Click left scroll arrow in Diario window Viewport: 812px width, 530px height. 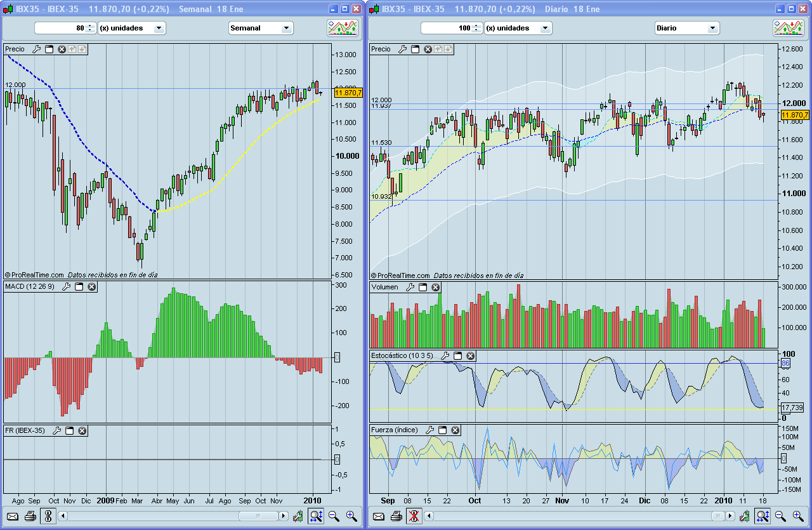[x=428, y=516]
